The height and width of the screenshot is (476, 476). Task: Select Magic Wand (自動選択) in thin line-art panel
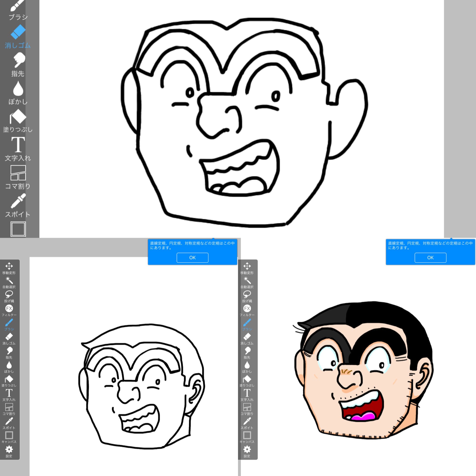click(x=9, y=282)
